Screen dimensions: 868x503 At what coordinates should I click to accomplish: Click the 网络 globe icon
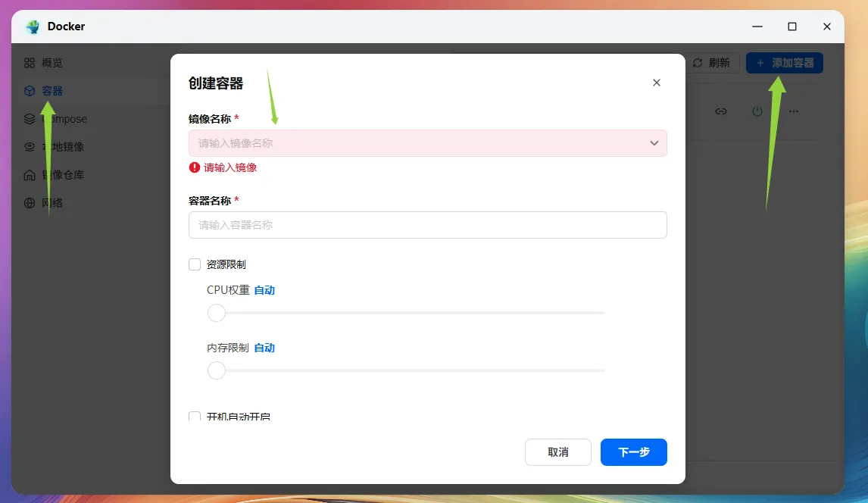click(x=30, y=203)
